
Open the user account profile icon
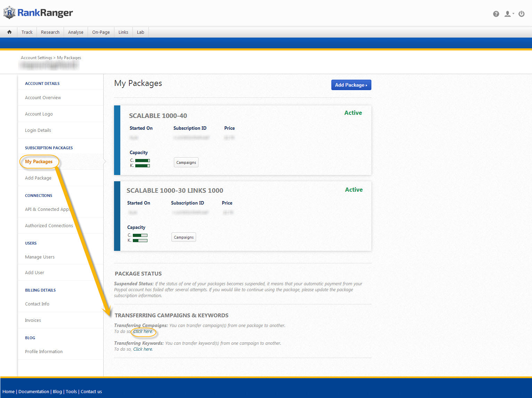click(508, 14)
